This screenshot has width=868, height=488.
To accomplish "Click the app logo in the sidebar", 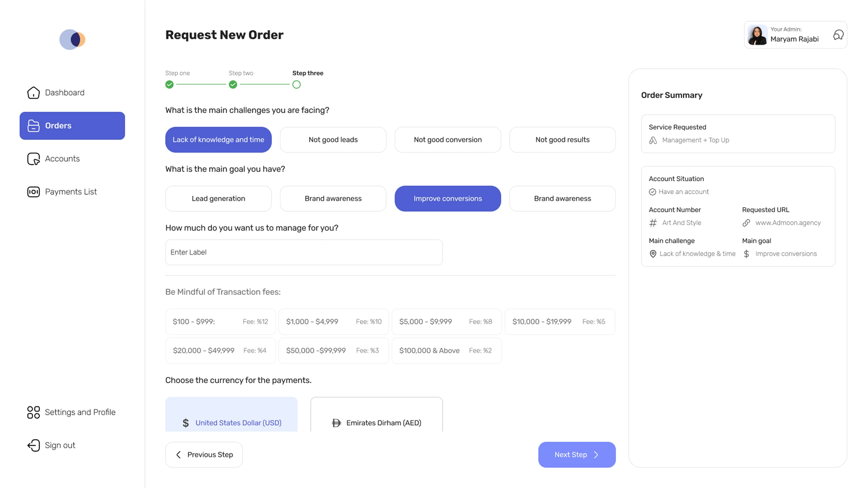I will tap(72, 39).
